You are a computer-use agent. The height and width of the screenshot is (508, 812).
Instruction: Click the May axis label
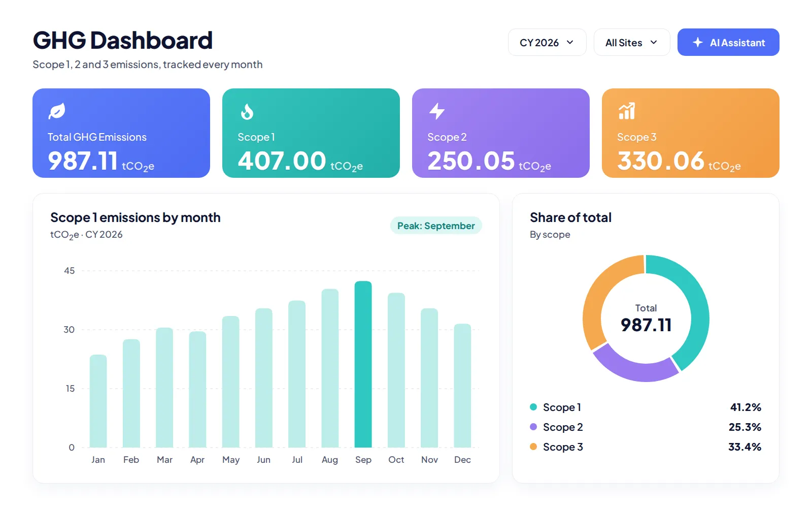(230, 459)
